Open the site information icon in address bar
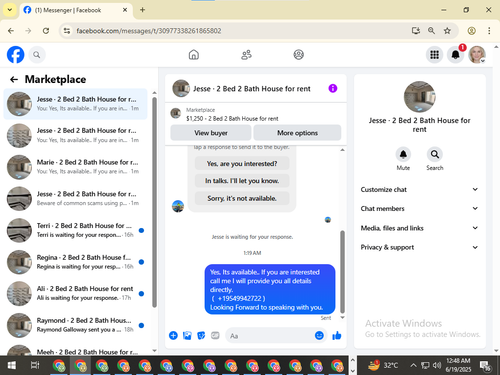This screenshot has width=500, height=375. pyautogui.click(x=67, y=31)
